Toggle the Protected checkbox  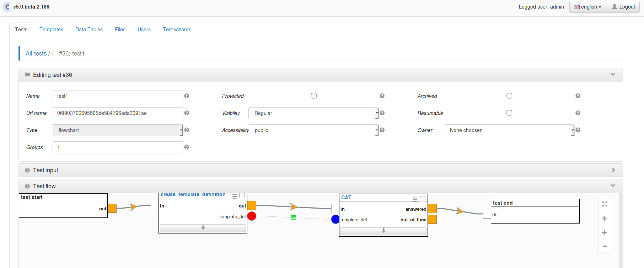[x=314, y=96]
